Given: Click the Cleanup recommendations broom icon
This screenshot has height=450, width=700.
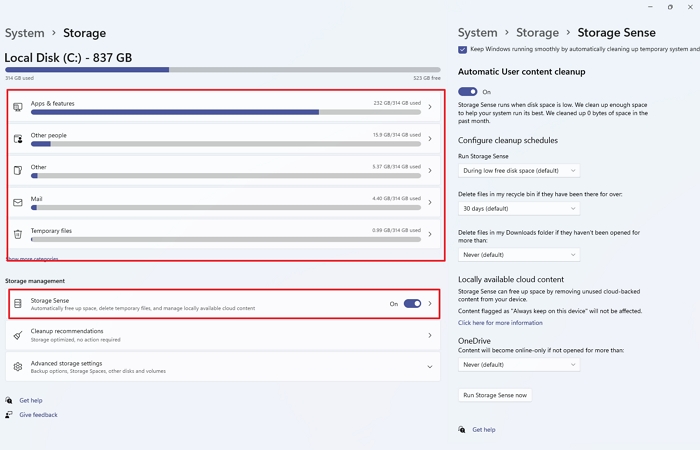Looking at the screenshot, I should pos(18,335).
